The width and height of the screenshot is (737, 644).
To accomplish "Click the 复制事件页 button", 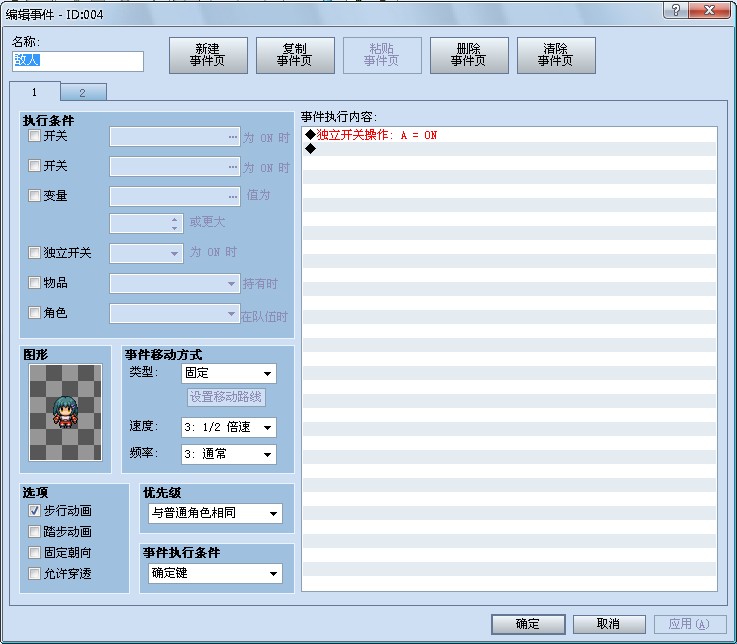I will [x=295, y=55].
